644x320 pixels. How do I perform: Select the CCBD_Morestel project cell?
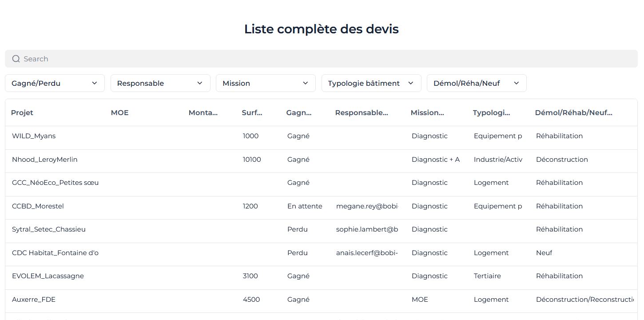pos(38,206)
